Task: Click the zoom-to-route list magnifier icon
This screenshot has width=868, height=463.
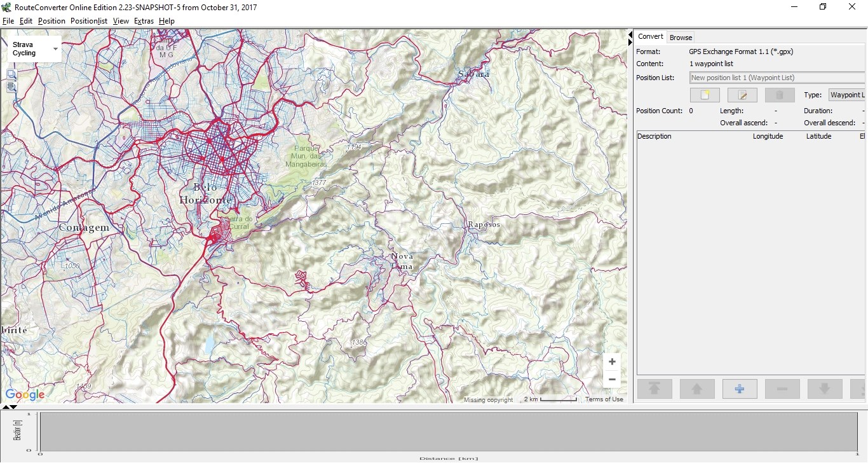Action: click(11, 87)
